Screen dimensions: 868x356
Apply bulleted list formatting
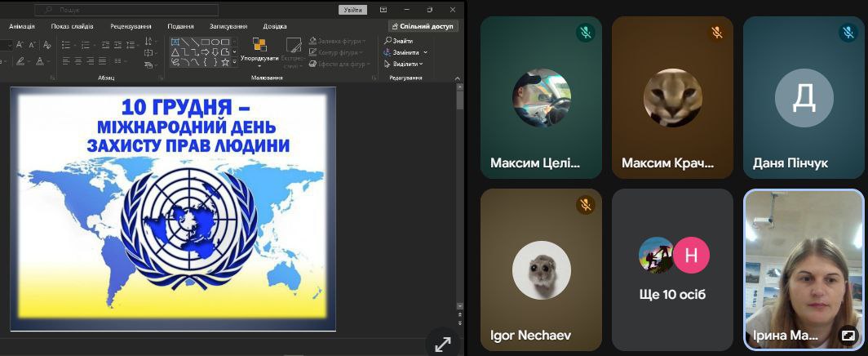[66, 44]
